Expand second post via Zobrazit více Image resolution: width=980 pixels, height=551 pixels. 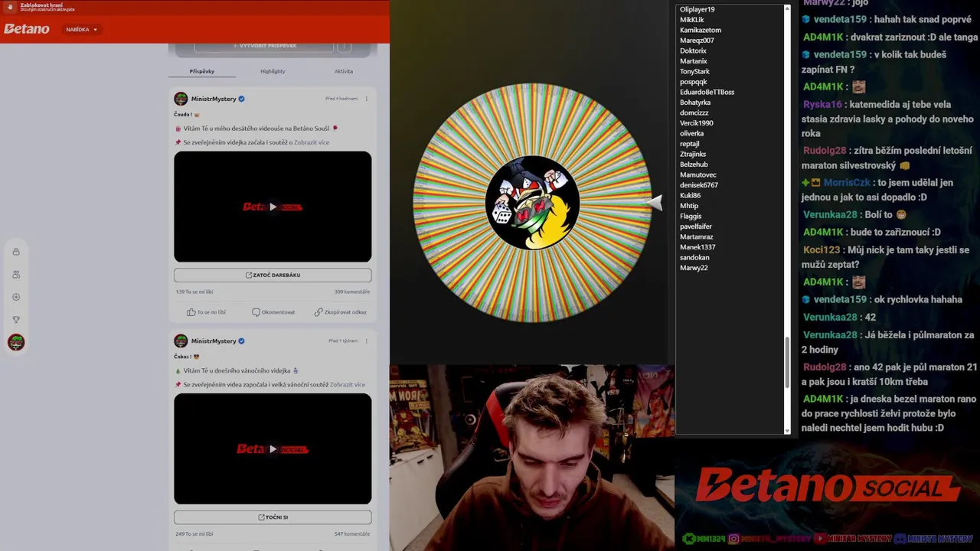(x=348, y=384)
